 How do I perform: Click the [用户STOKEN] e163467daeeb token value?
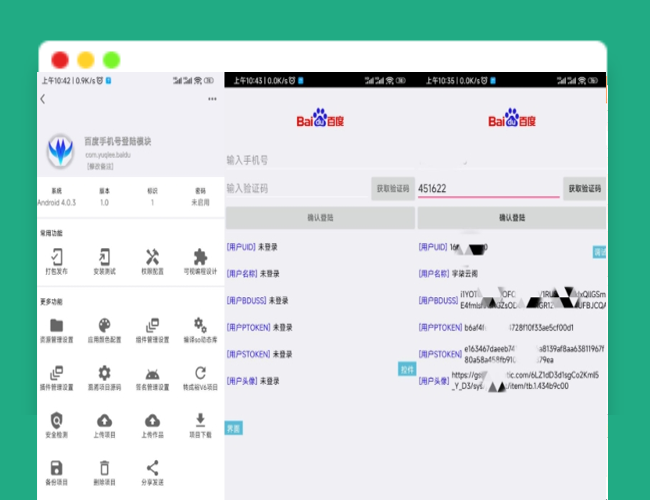pos(534,354)
